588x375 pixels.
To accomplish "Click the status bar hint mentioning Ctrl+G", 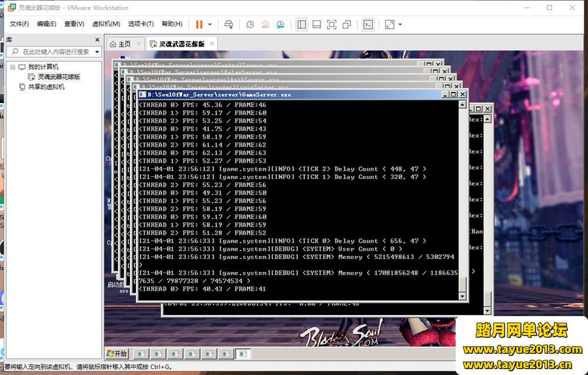I will (x=88, y=367).
